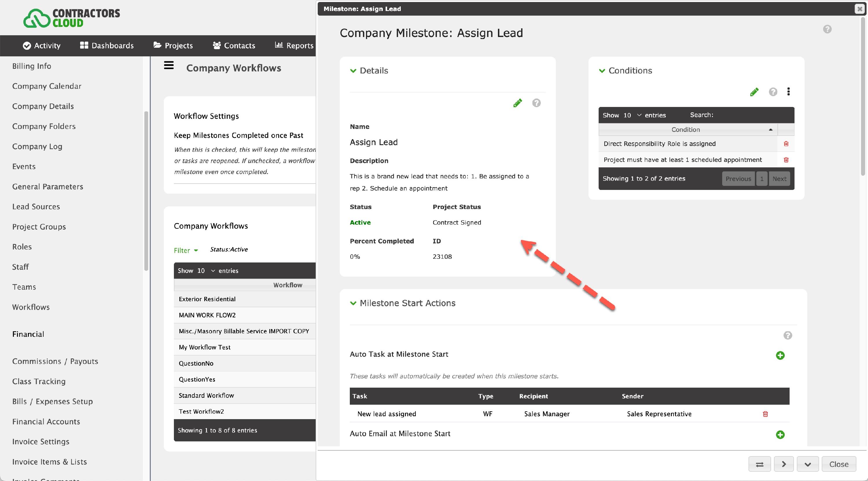This screenshot has height=481, width=868.
Task: Open Filter dropdown in Company Workflows
Action: coord(186,250)
